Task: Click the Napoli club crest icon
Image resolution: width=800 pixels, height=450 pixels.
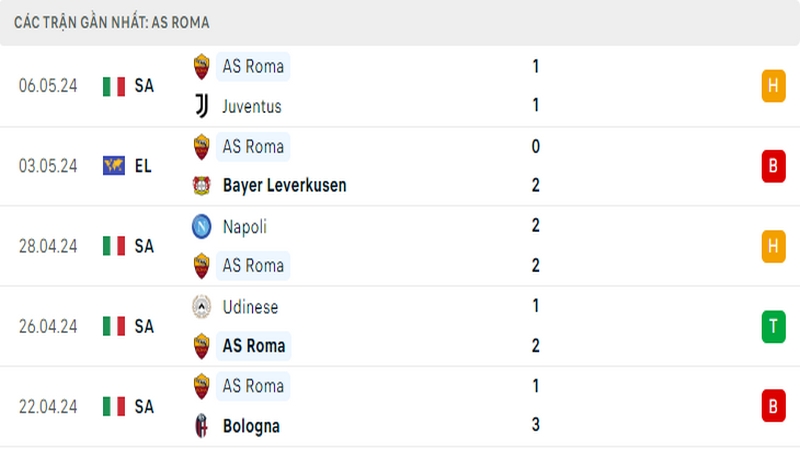Action: pyautogui.click(x=202, y=226)
